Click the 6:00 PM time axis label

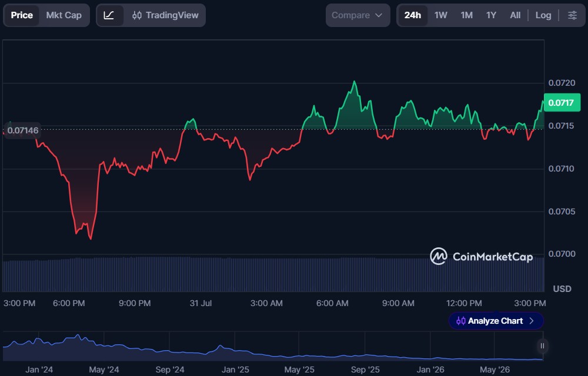click(69, 303)
